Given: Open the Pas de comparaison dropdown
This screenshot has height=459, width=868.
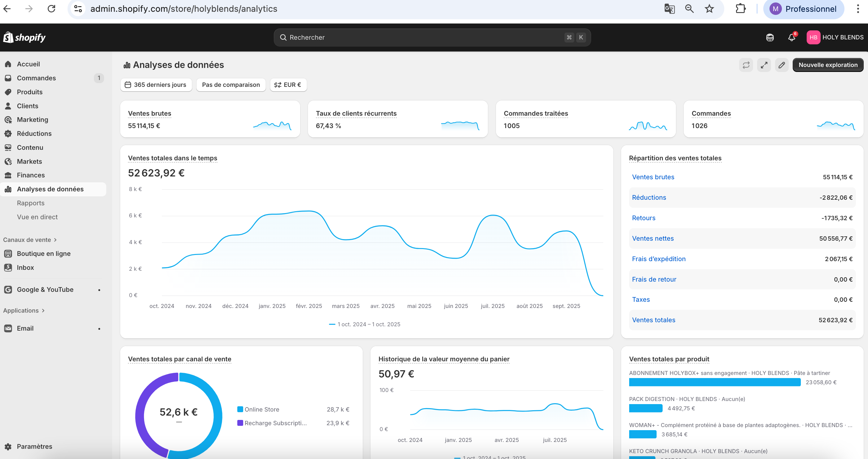Looking at the screenshot, I should point(231,85).
